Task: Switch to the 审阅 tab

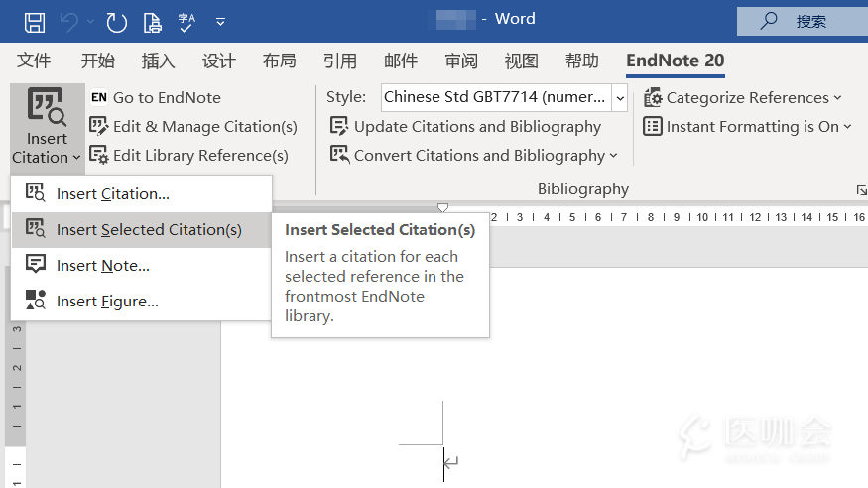Action: pyautogui.click(x=461, y=61)
